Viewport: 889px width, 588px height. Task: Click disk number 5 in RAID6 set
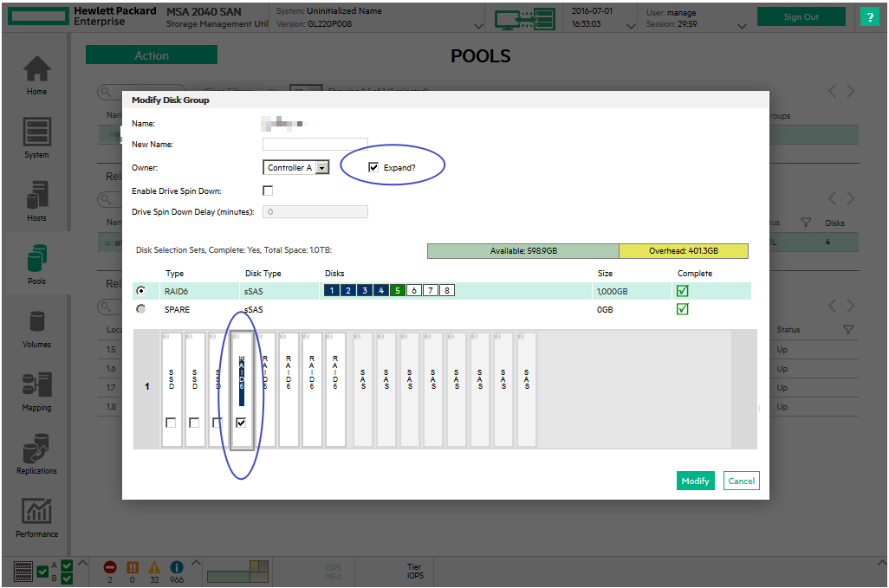point(398,291)
